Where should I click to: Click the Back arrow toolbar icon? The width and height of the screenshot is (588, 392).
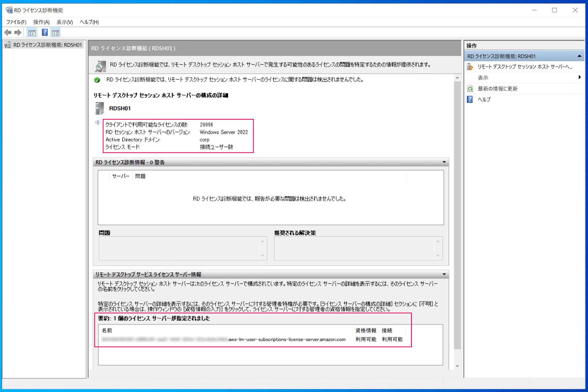click(8, 33)
